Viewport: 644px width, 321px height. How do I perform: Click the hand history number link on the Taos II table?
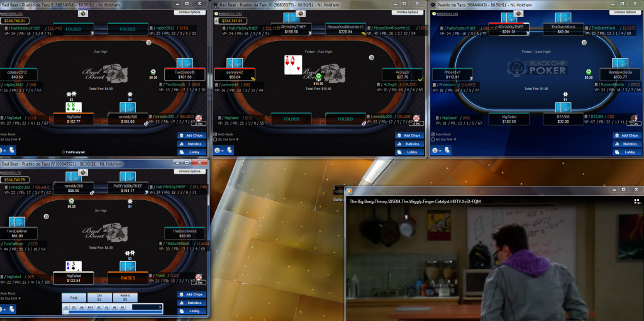click(13, 13)
